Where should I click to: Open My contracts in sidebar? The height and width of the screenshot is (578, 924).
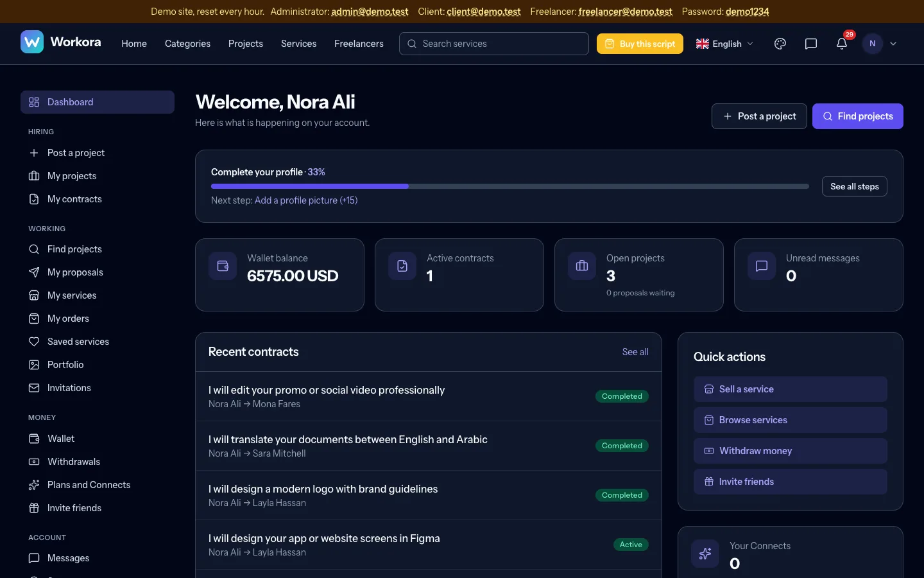point(98,199)
